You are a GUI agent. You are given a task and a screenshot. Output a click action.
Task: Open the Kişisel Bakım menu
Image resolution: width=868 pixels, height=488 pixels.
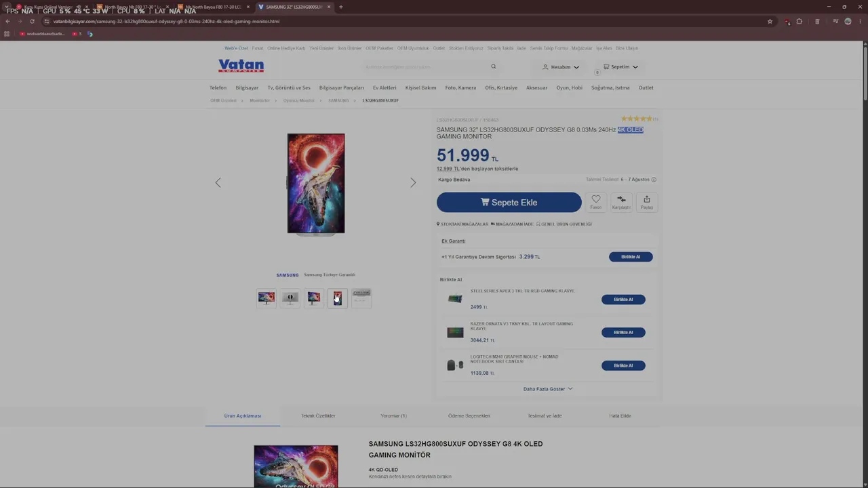421,87
